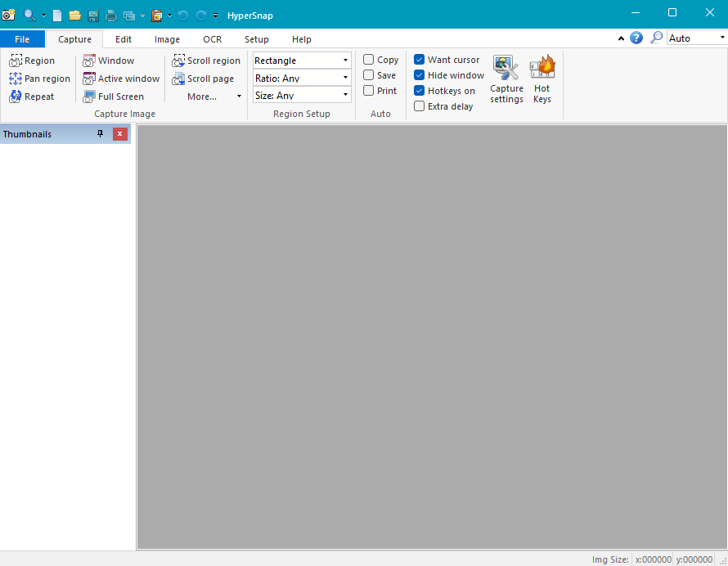Capture a Scroll region
Viewport: 728px width, 566px height.
(206, 61)
